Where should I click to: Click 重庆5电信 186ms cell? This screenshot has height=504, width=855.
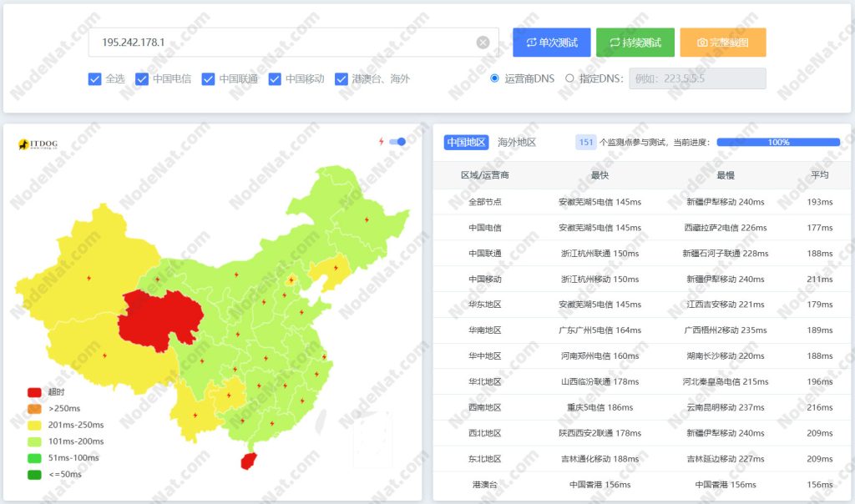(600, 407)
